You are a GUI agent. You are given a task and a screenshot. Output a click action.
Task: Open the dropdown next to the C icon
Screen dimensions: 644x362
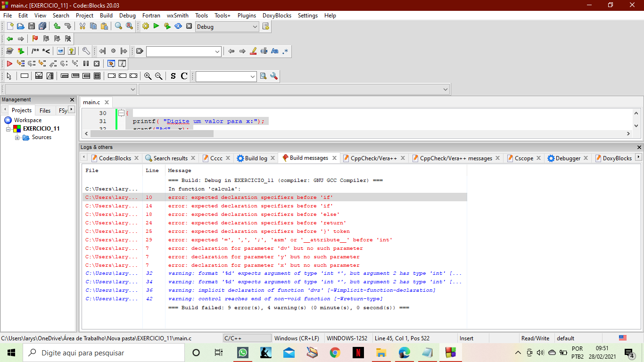pos(226,76)
